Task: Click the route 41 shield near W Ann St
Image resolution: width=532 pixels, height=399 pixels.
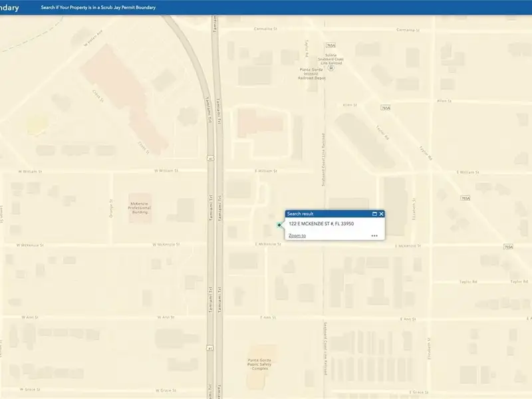Action: coord(210,347)
